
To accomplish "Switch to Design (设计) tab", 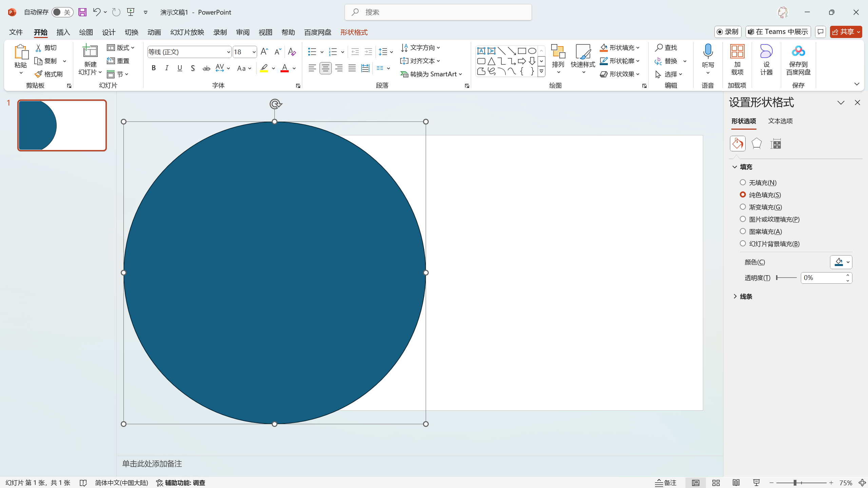I will click(109, 32).
